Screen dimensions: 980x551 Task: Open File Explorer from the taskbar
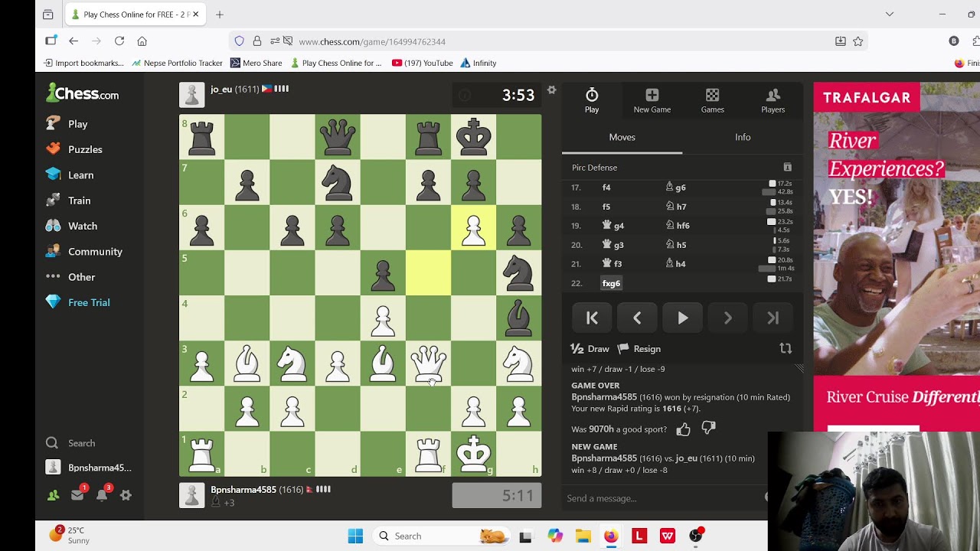[x=583, y=536]
